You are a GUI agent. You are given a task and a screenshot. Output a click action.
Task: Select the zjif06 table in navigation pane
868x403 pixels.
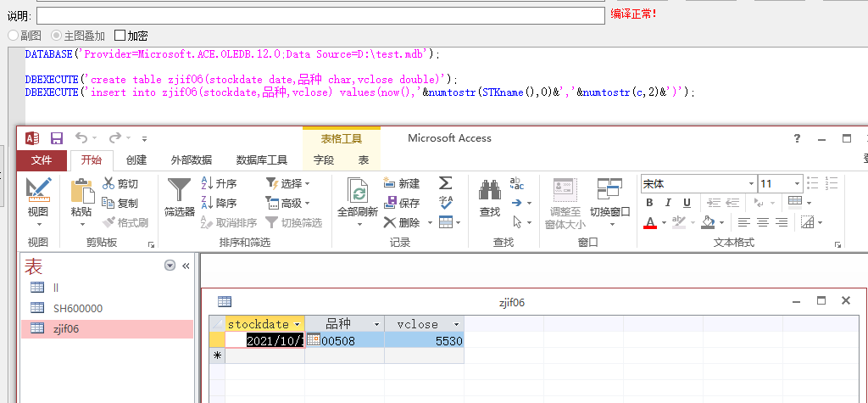pos(107,328)
